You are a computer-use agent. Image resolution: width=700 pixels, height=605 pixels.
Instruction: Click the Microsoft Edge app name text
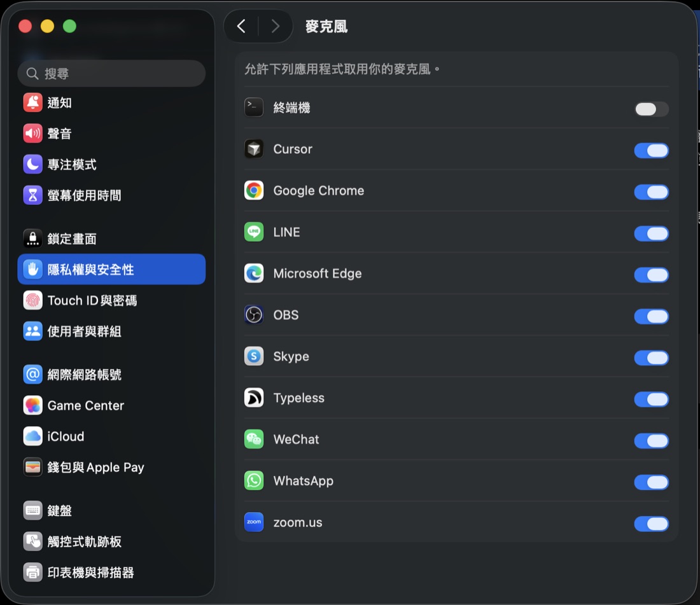(318, 274)
